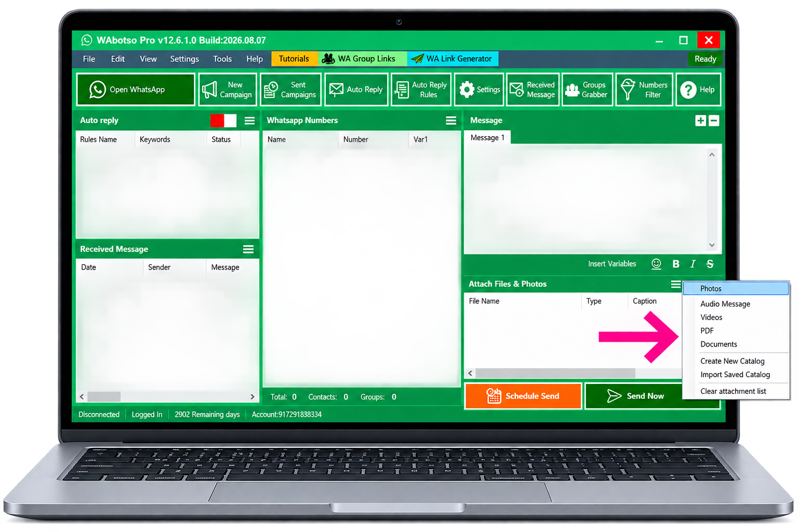This screenshot has height=532, width=798.
Task: Open Sent Campaigns
Action: pos(290,89)
